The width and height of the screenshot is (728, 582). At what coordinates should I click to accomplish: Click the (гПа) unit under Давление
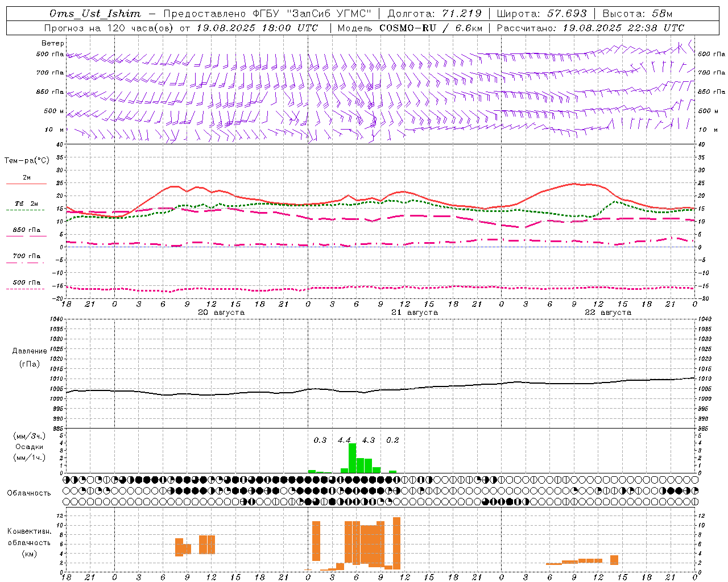[30, 364]
